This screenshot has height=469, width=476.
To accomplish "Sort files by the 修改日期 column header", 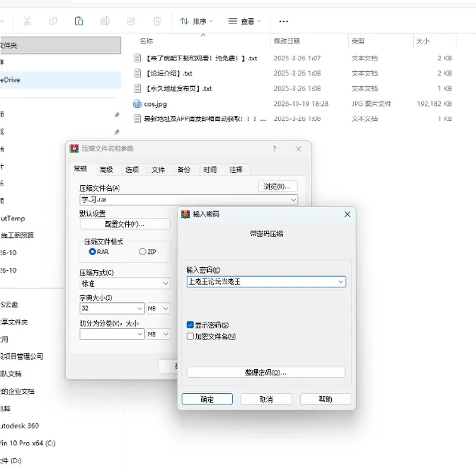I will coord(287,41).
